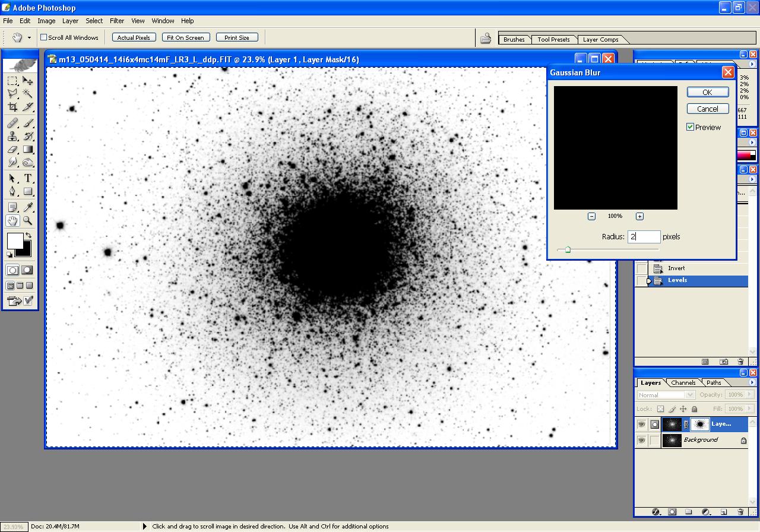760x532 pixels.
Task: Select the Eraser tool
Action: tap(12, 150)
